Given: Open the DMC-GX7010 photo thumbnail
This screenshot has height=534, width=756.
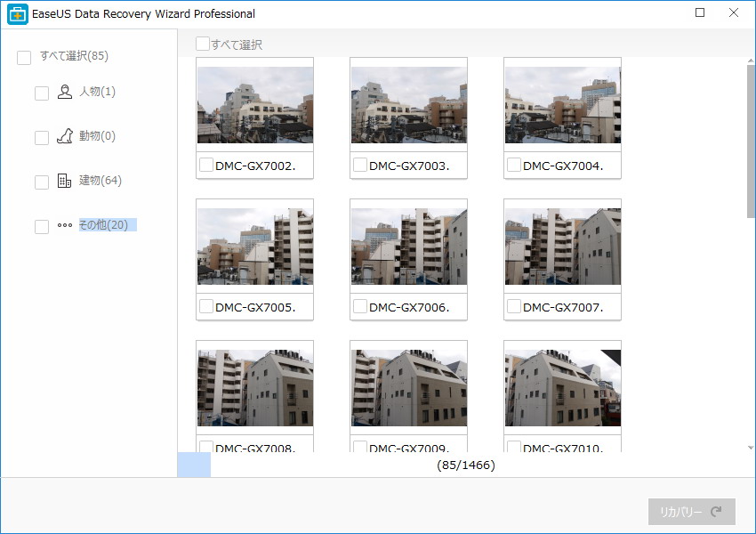Looking at the screenshot, I should (x=563, y=388).
